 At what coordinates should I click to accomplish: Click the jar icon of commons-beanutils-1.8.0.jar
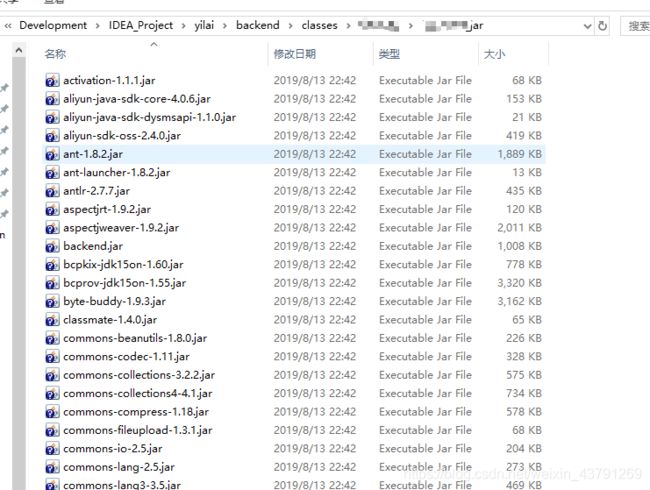[x=52, y=338]
